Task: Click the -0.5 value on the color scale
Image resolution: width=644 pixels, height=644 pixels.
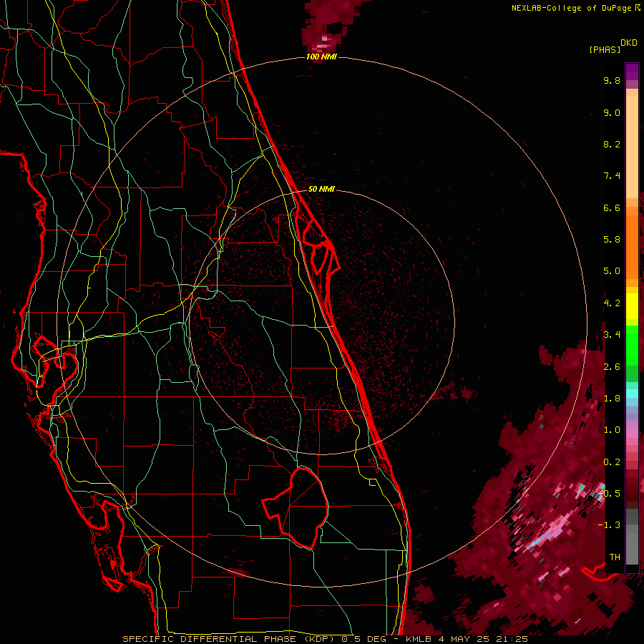Action: coord(610,494)
